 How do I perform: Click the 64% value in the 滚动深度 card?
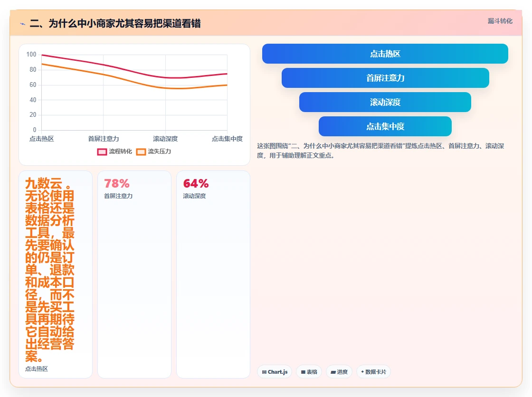(x=196, y=184)
